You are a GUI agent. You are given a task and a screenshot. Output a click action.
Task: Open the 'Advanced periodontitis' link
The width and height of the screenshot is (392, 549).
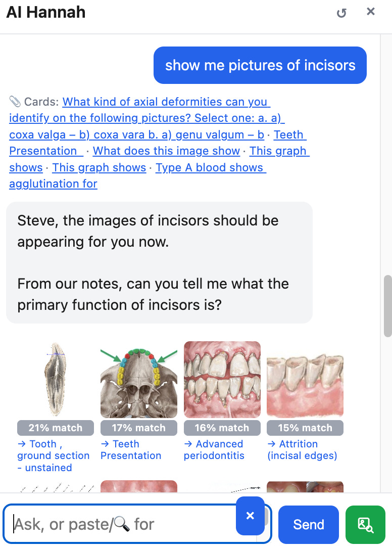click(214, 449)
